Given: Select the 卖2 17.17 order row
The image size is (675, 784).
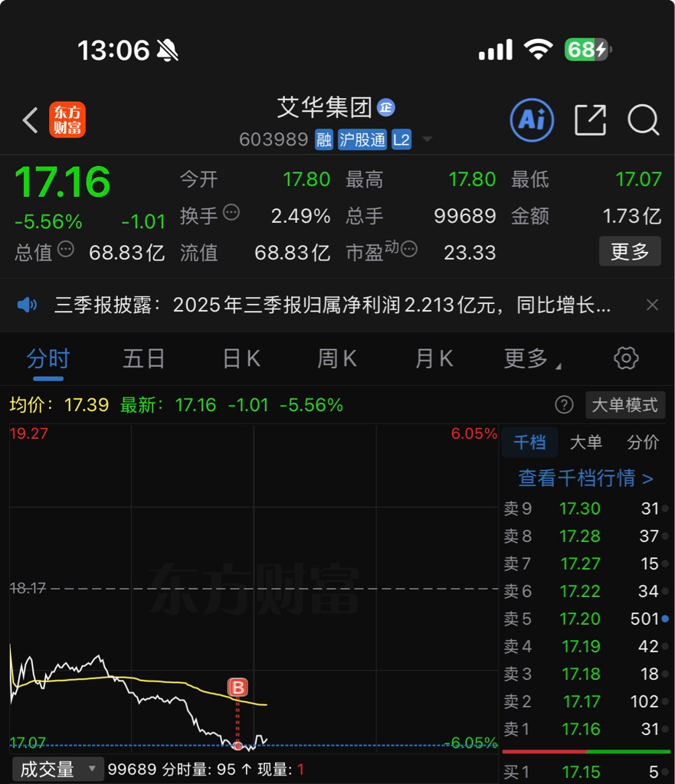Looking at the screenshot, I should [586, 701].
